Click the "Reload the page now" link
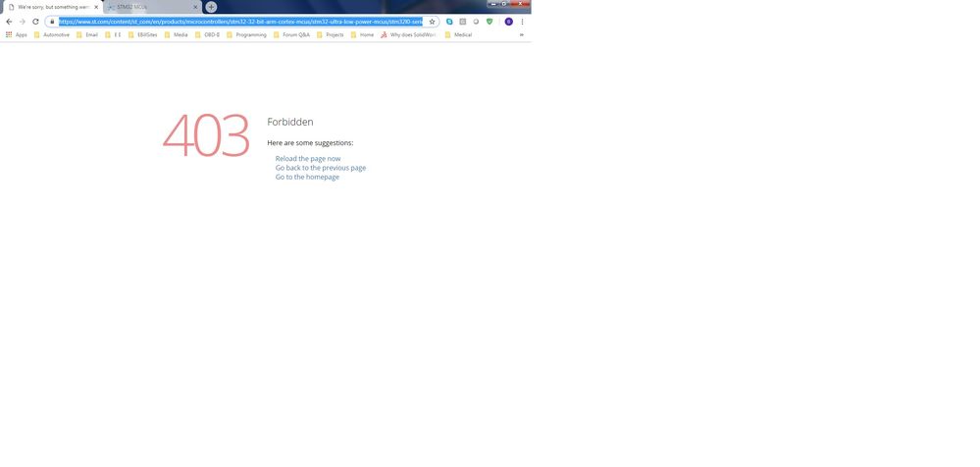The height and width of the screenshot is (467, 980). coord(308,159)
